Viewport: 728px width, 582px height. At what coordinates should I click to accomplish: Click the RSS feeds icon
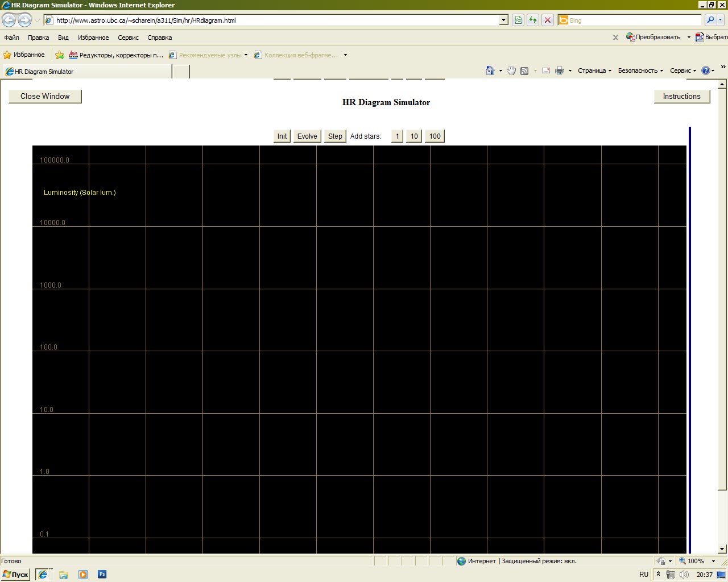tap(524, 71)
